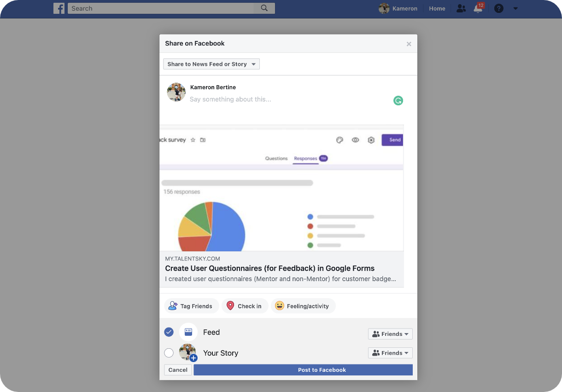Open Create User Questionnaires link title
562x392 pixels.
(270, 268)
